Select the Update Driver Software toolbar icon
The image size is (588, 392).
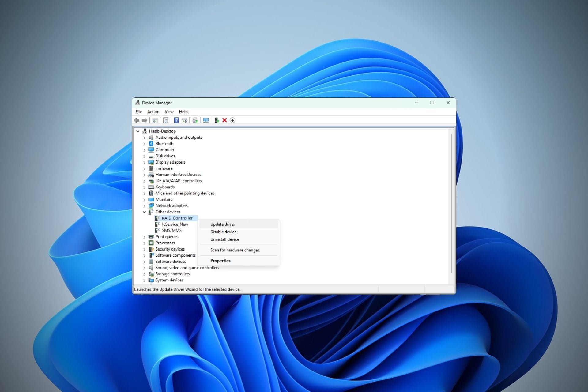tap(194, 120)
